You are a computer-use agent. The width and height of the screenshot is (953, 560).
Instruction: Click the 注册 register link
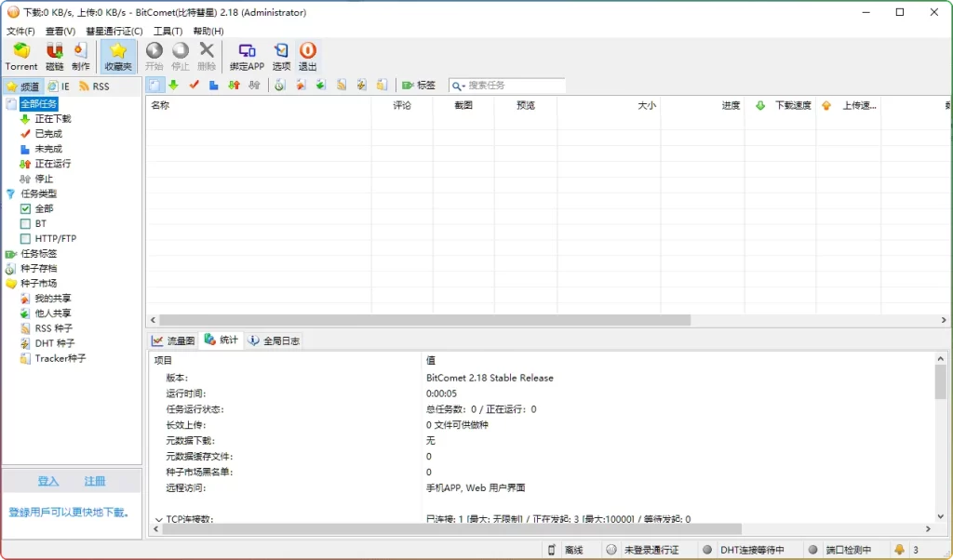coord(93,481)
